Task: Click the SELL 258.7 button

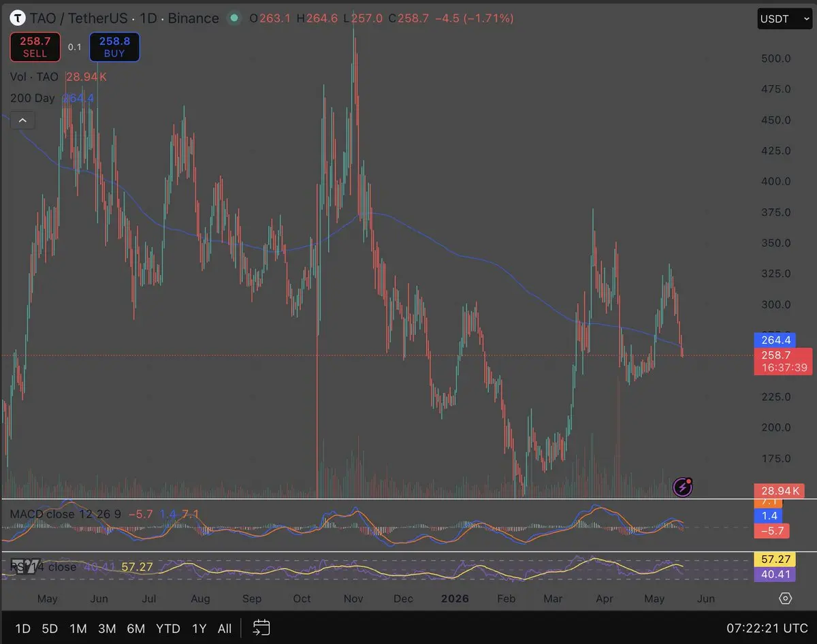Action: (35, 47)
